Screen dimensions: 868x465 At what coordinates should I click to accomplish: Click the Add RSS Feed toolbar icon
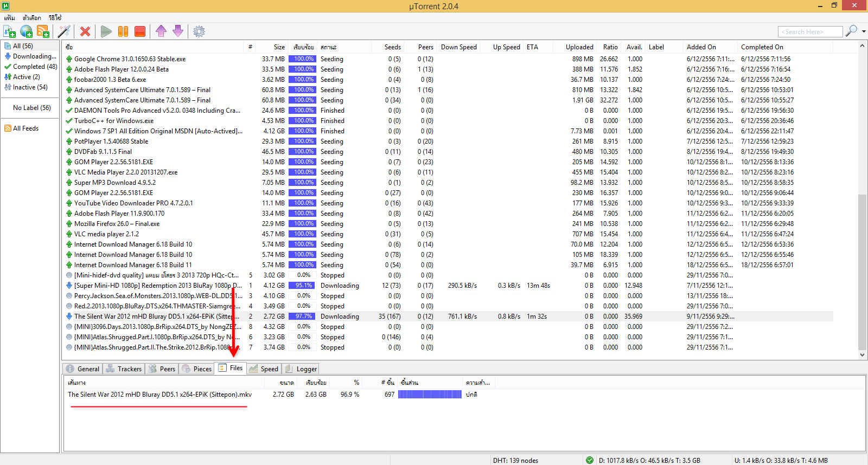pyautogui.click(x=43, y=31)
